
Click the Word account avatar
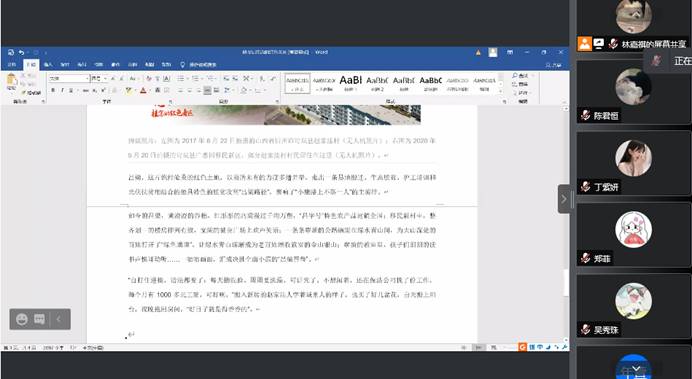(493, 53)
